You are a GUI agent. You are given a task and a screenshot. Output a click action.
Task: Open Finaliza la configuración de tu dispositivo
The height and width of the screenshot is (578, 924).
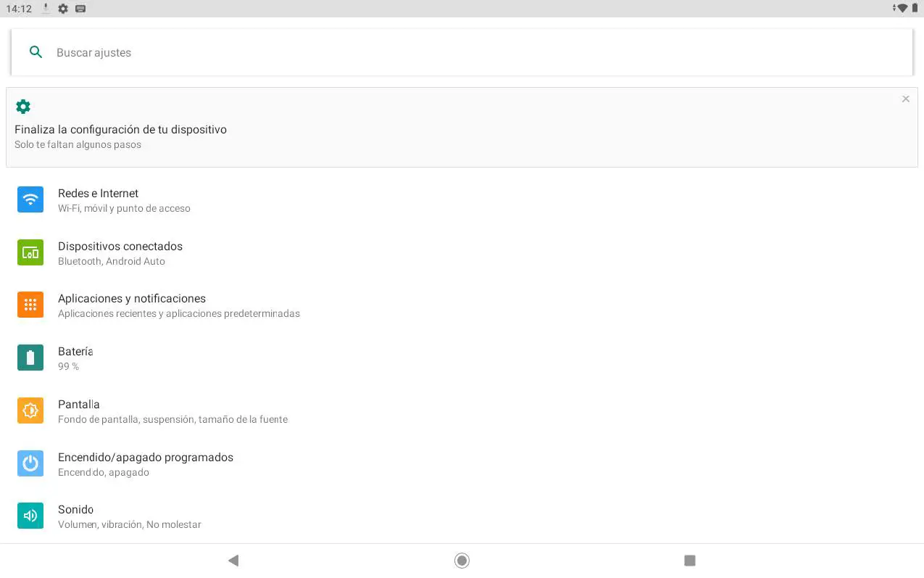click(462, 128)
